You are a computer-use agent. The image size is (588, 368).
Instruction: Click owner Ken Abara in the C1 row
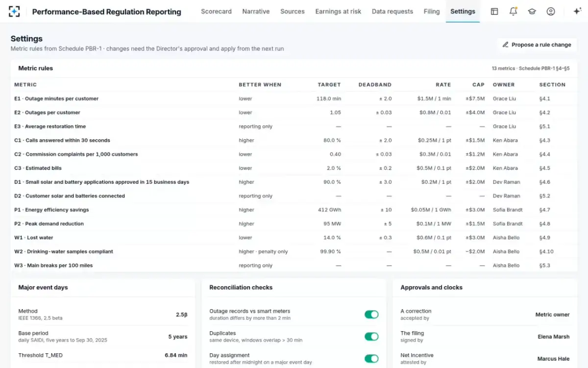(x=505, y=140)
